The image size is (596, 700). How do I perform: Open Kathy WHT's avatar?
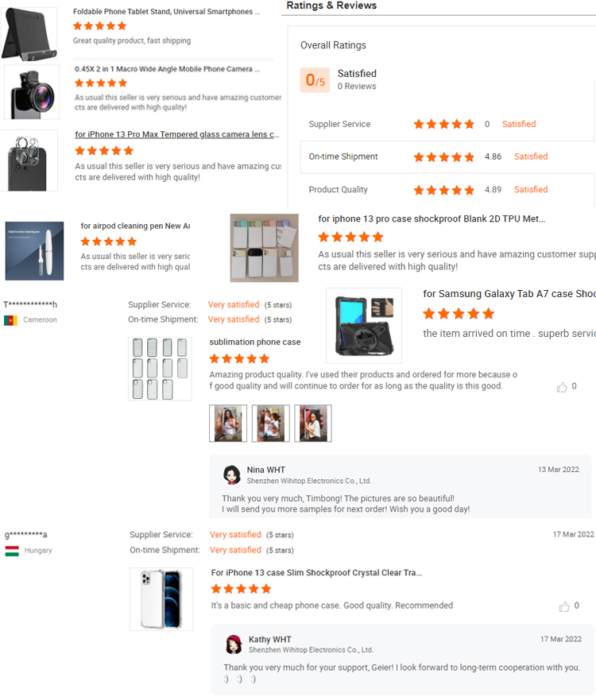pos(234,644)
